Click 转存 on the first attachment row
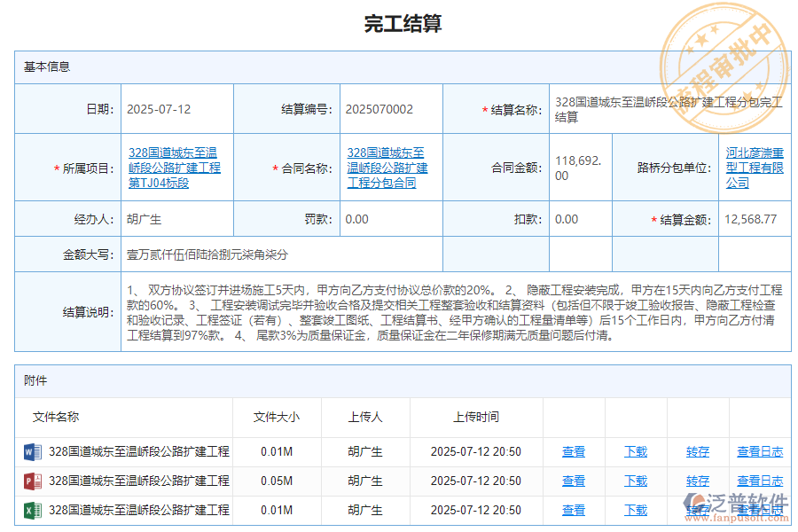798x532 pixels. coord(697,451)
